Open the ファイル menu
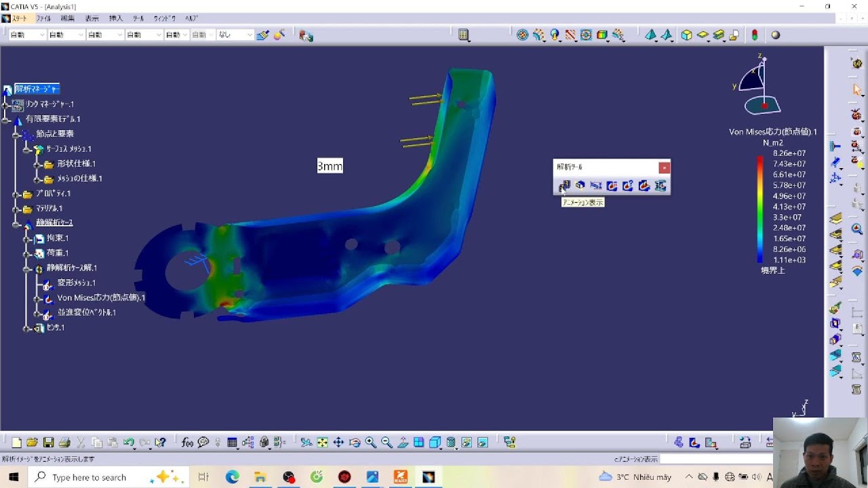Screen dimensions: 868x488 [43, 18]
